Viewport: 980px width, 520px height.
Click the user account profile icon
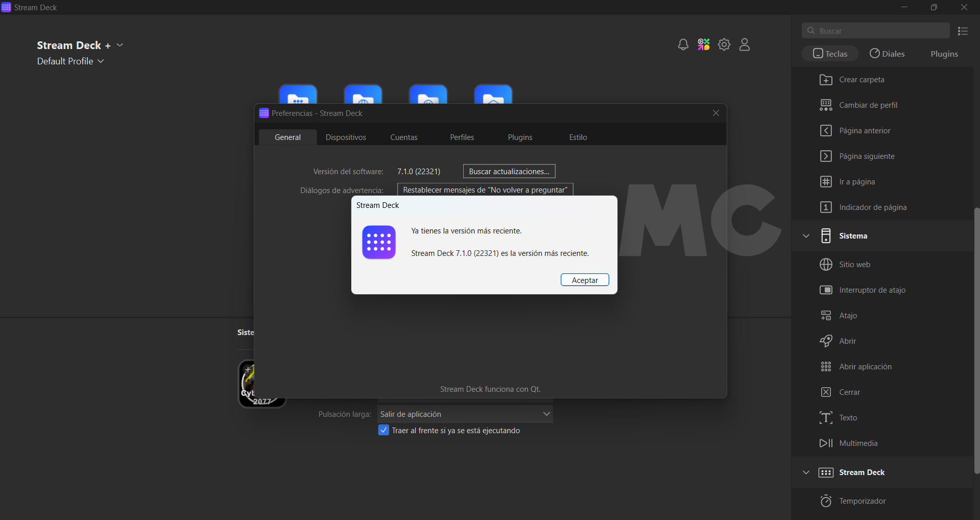tap(745, 45)
